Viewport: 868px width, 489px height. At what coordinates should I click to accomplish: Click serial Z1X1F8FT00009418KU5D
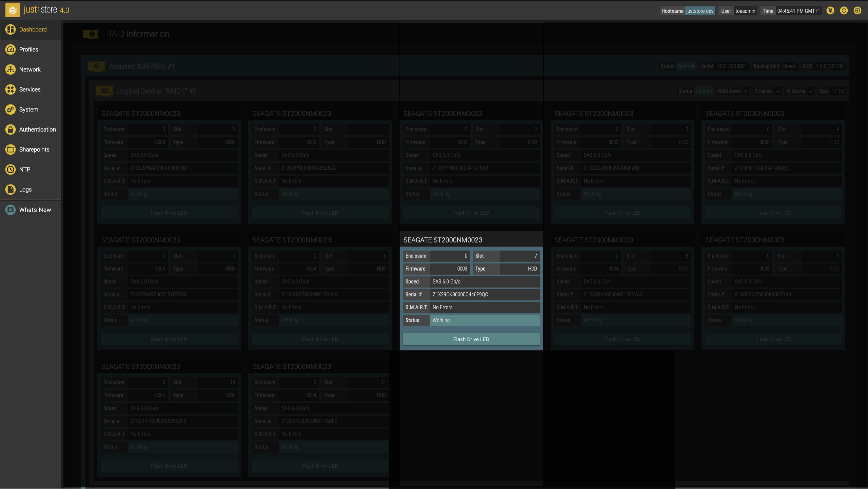point(762,168)
